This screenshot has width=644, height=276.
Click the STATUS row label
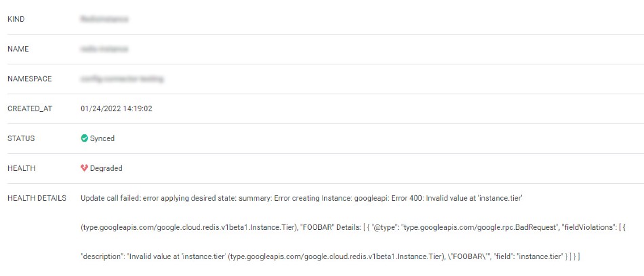coord(21,138)
